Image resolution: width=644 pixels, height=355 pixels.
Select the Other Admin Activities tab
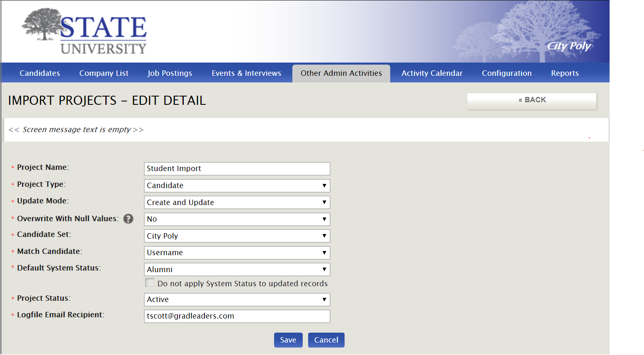point(341,73)
